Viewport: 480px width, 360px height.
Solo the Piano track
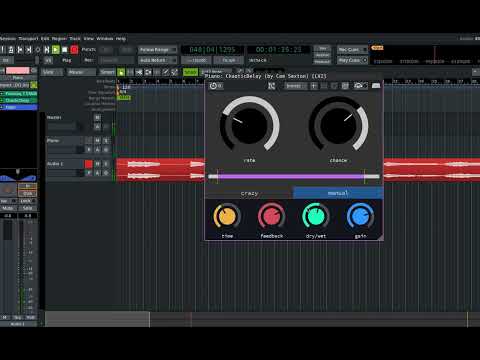[x=106, y=141]
